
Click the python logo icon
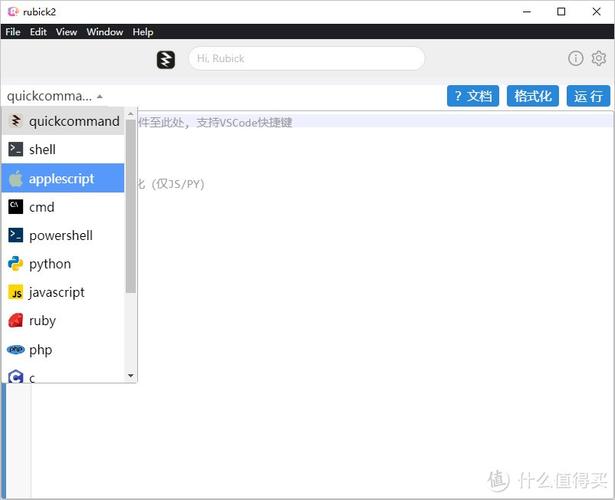point(16,264)
